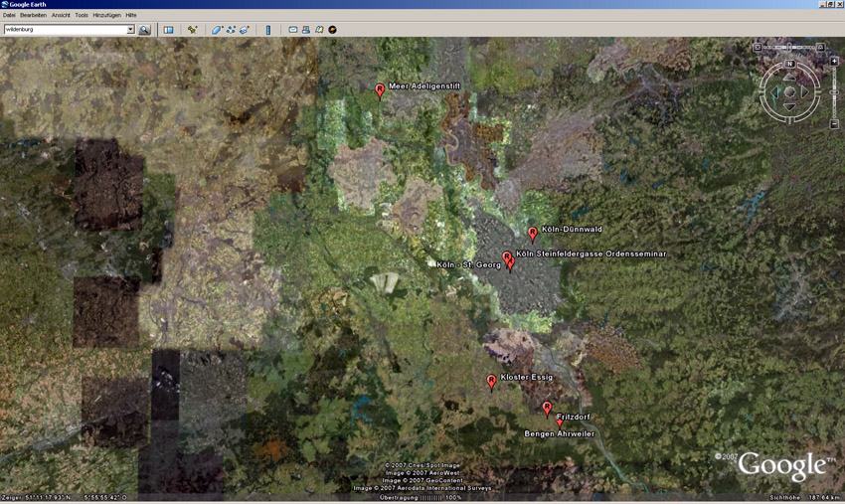
Task: Click the Fritzdorf placemark pin
Action: coord(547,409)
